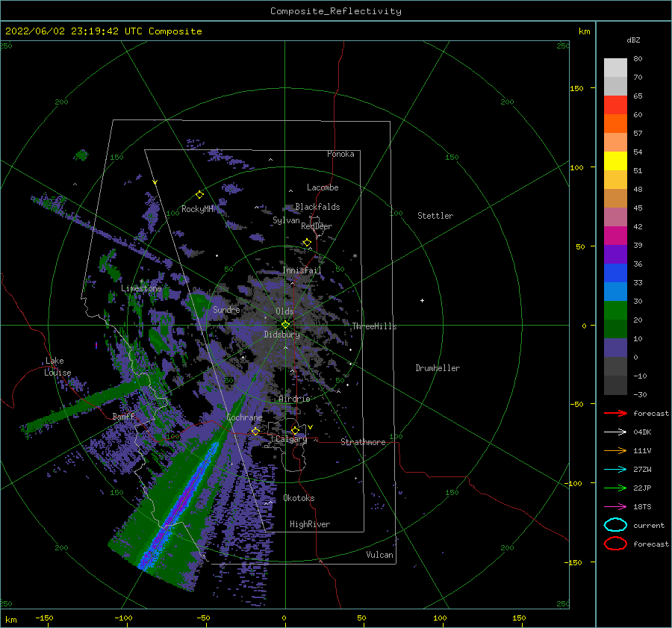
Task: Click the Didsbury town label
Action: click(282, 335)
